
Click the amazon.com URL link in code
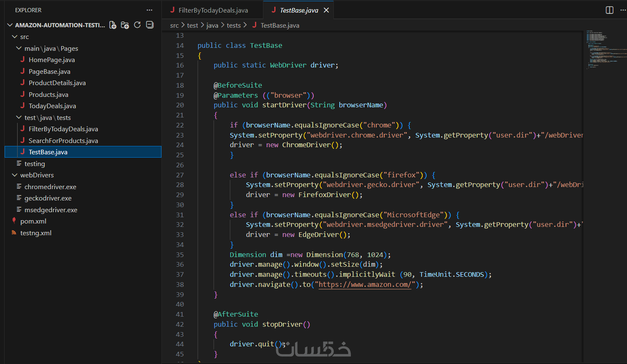click(365, 285)
